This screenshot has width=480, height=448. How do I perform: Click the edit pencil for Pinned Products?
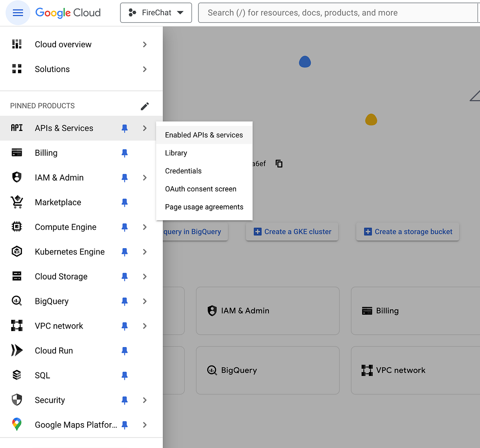(145, 106)
